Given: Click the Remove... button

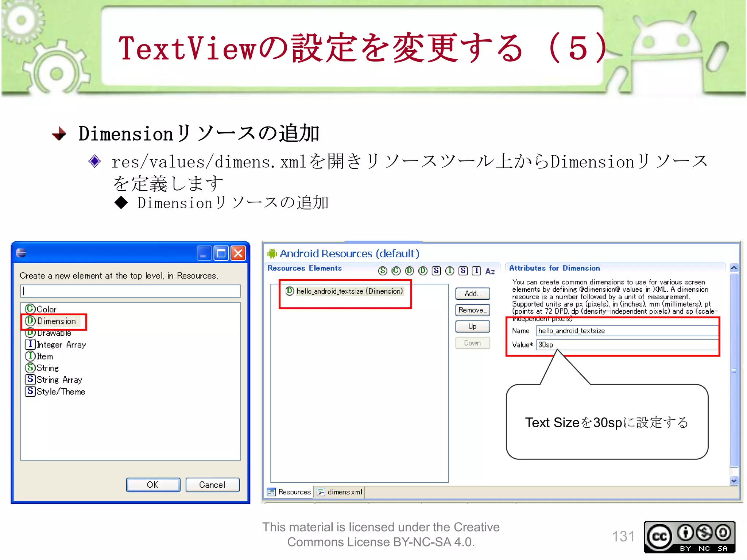Looking at the screenshot, I should [x=472, y=310].
